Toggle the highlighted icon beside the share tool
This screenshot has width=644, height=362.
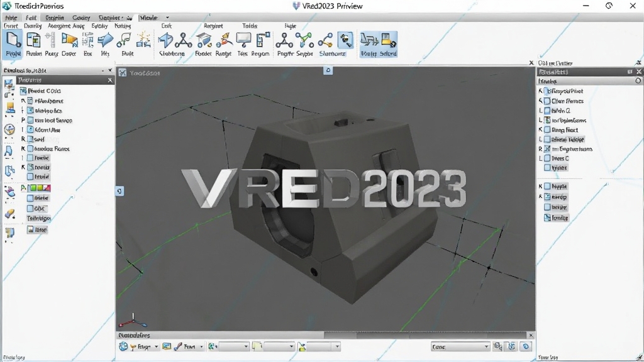[x=345, y=41]
